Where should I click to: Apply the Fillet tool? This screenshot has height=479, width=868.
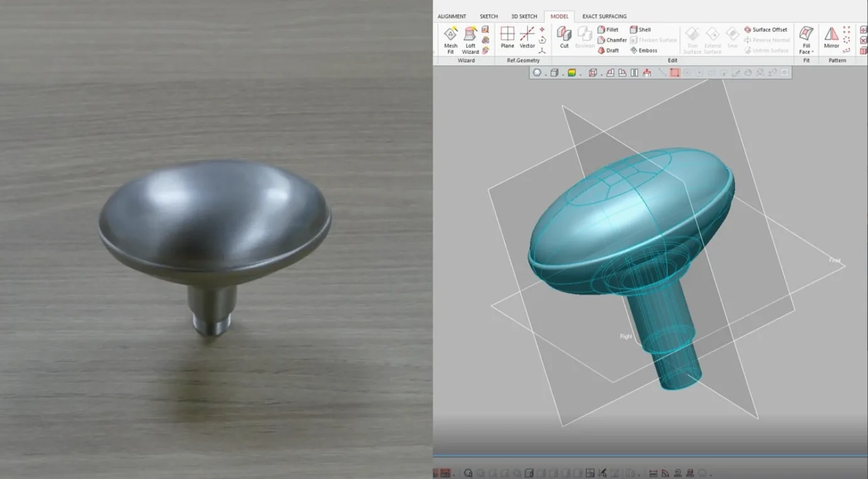pos(608,30)
